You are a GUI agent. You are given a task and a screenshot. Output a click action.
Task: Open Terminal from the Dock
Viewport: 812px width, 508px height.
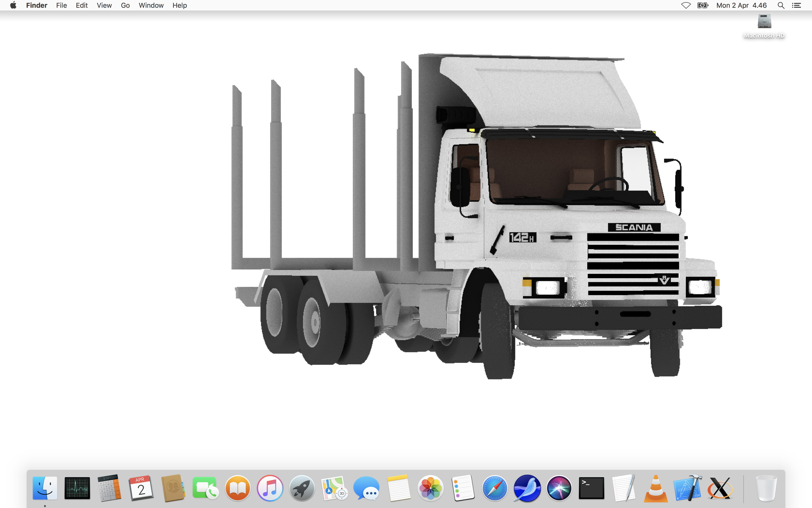pyautogui.click(x=591, y=488)
